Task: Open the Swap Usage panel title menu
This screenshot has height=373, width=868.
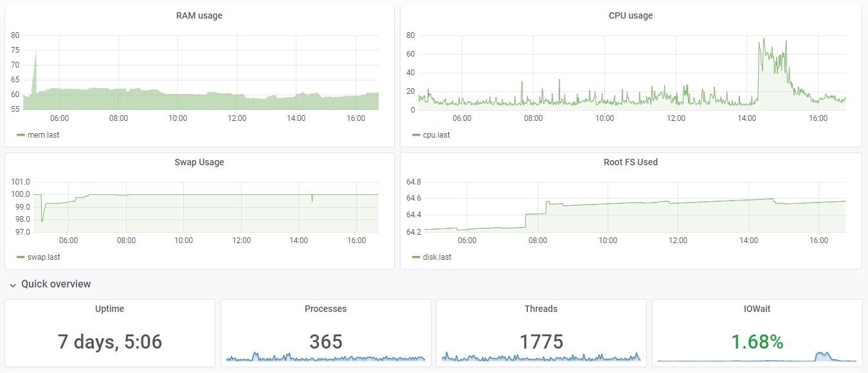Action: point(199,162)
